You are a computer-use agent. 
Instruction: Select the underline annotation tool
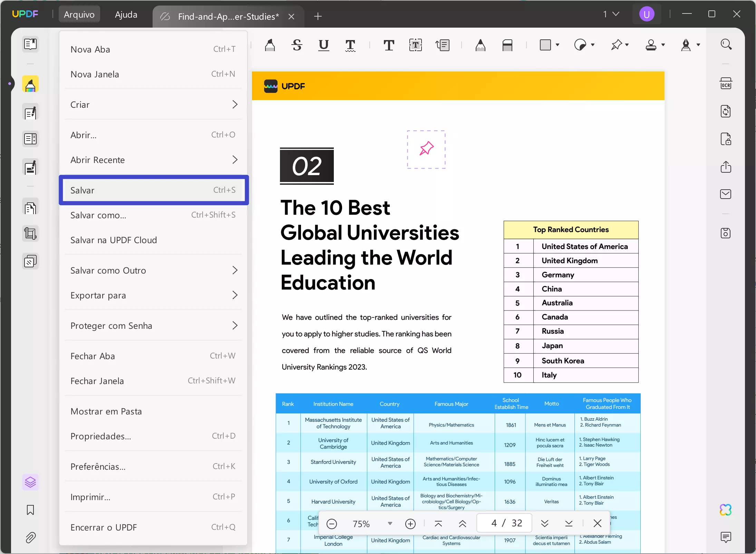(323, 45)
